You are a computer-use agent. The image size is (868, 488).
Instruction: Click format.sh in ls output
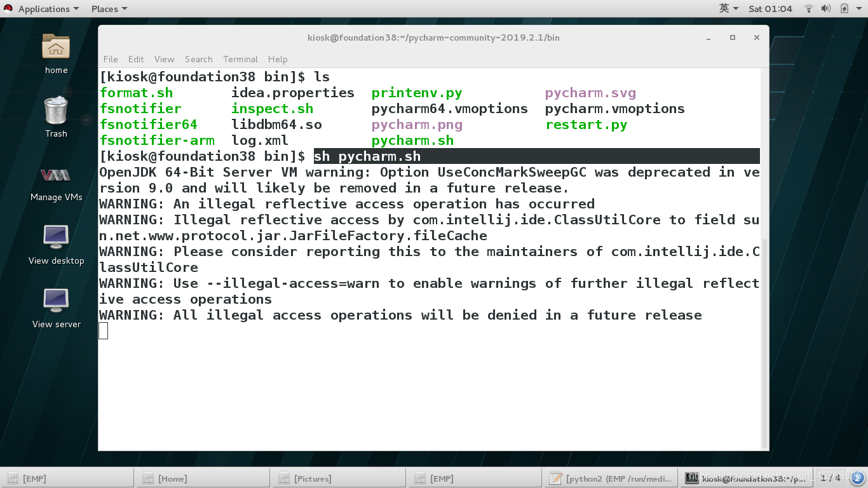137,93
